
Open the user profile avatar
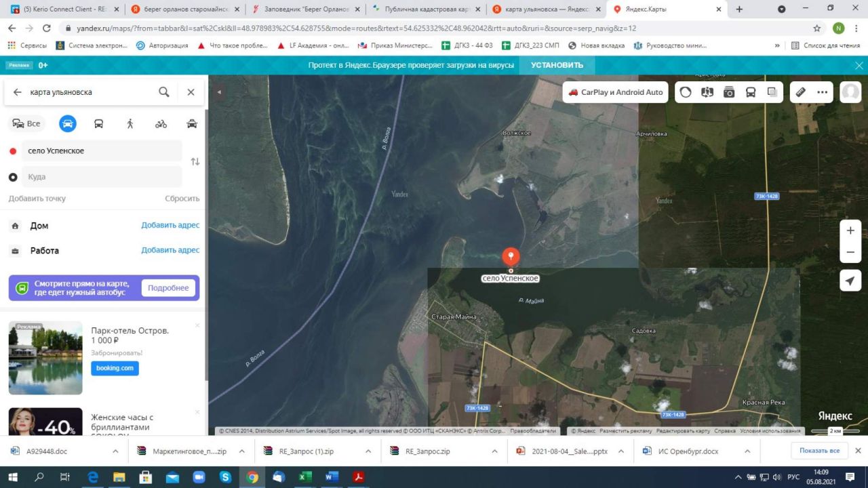coord(850,92)
